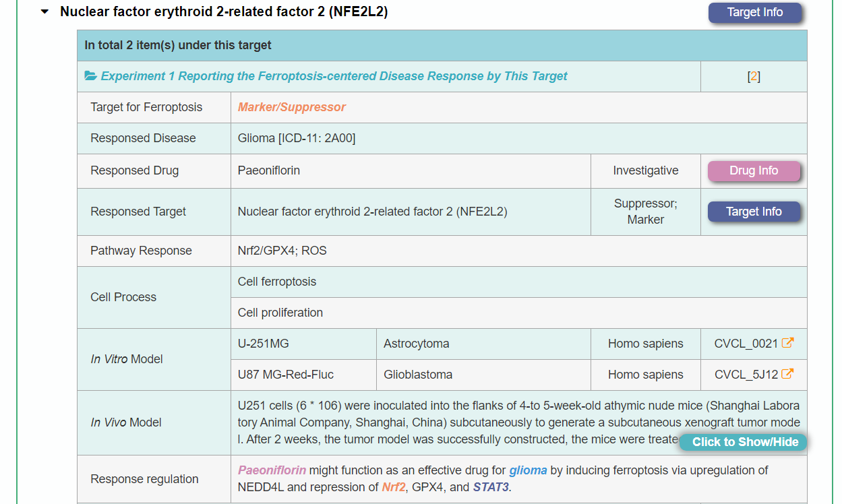Click the Experiment 1 heading title
The image size is (842, 504).
(334, 76)
